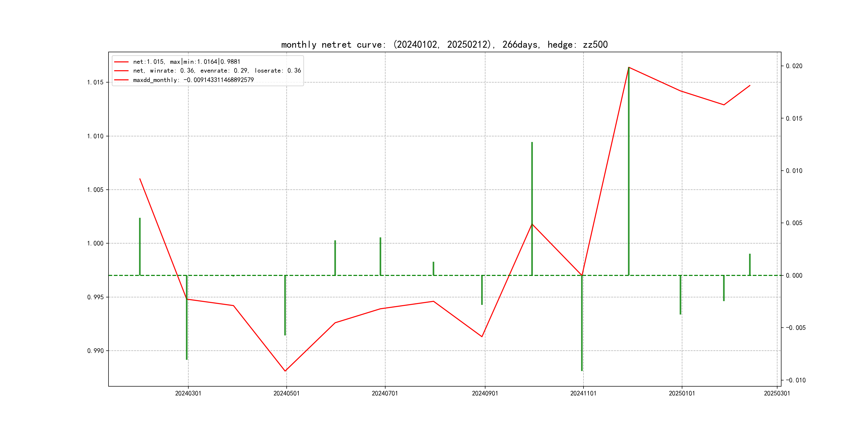868x434 pixels.
Task: Click the red line swatch beside maxdd_monthly
Action: click(121, 80)
